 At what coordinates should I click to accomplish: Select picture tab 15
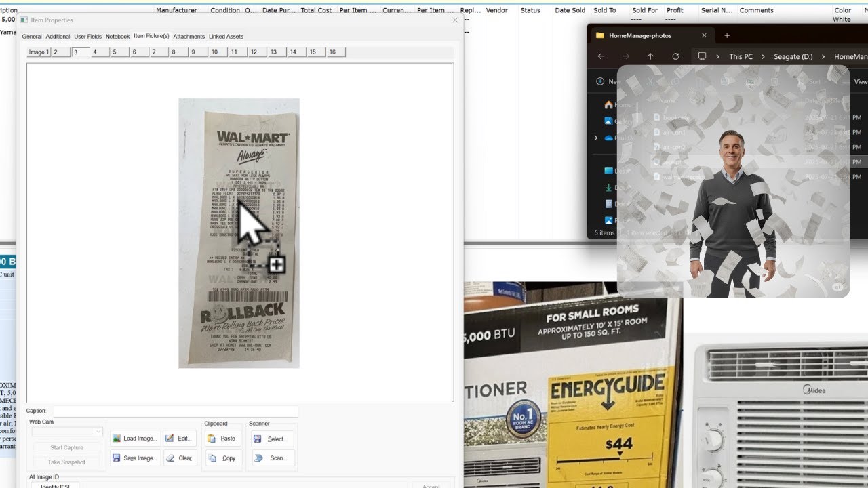point(317,52)
